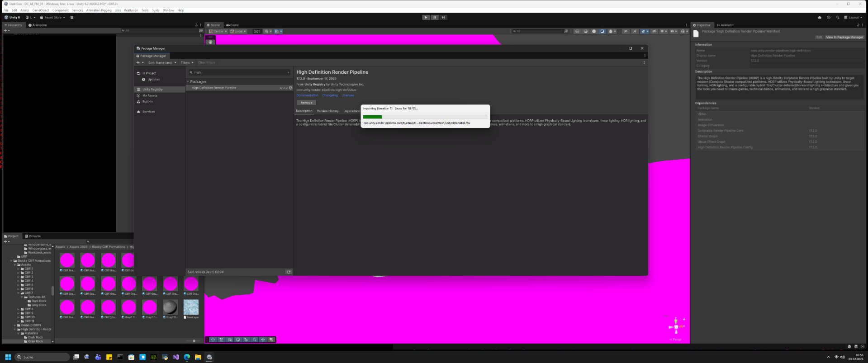This screenshot has width=868, height=363.
Task: Open the Filters dropdown in Package Manager
Action: [187, 62]
